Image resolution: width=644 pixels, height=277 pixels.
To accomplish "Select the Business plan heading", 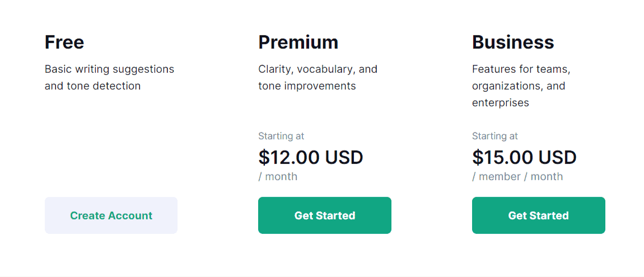I will coord(513,42).
